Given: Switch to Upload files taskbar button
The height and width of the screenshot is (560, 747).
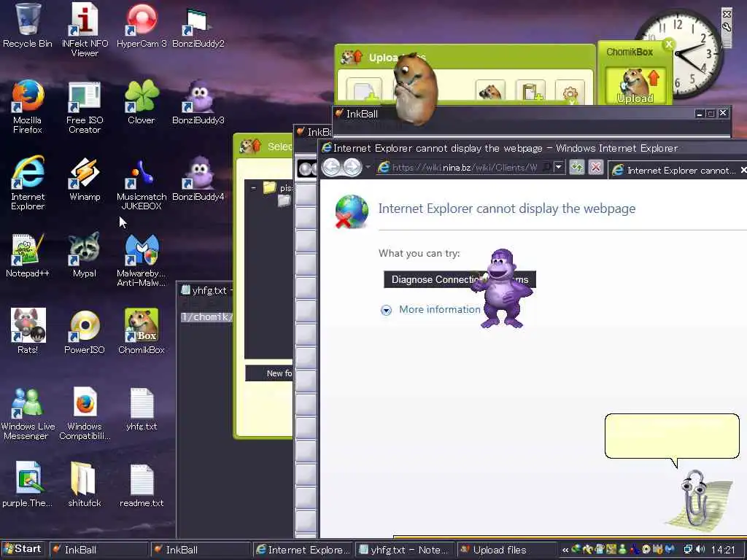Looking at the screenshot, I should 507,550.
